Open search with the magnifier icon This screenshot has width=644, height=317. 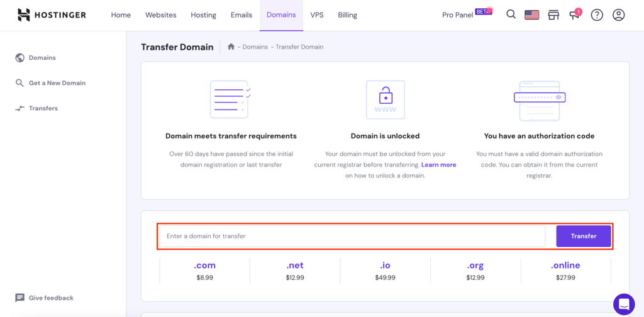(511, 14)
